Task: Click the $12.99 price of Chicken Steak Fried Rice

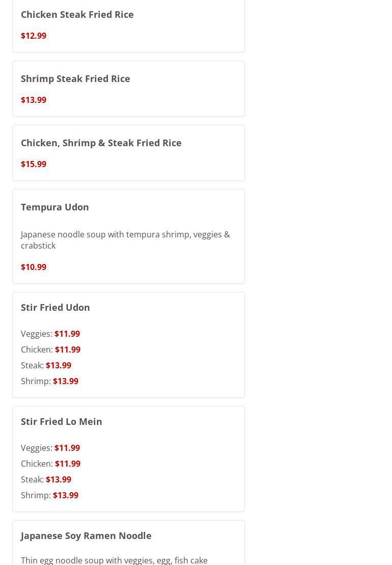Action: tap(34, 36)
